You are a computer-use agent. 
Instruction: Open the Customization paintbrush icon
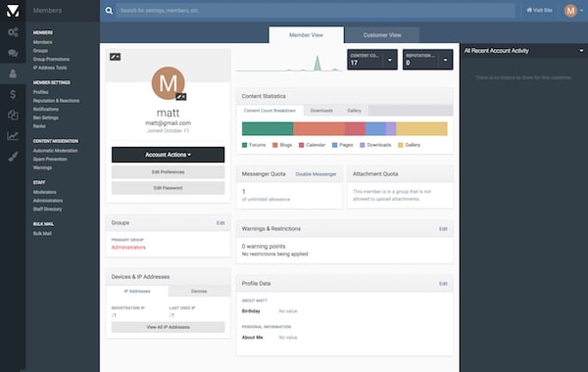(x=13, y=157)
